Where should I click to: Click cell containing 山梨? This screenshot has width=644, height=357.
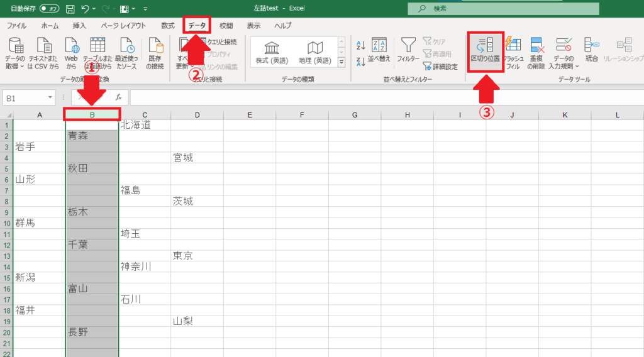click(197, 321)
